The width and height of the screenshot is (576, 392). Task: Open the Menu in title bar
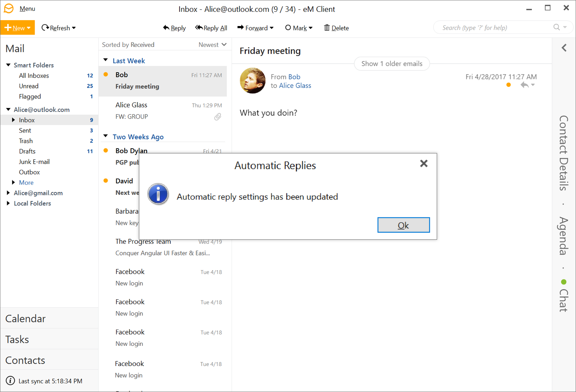click(27, 9)
